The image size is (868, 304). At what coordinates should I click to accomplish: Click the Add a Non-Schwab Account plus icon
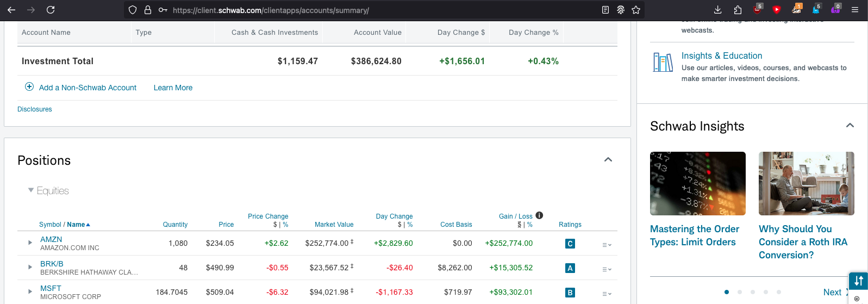pyautogui.click(x=29, y=86)
